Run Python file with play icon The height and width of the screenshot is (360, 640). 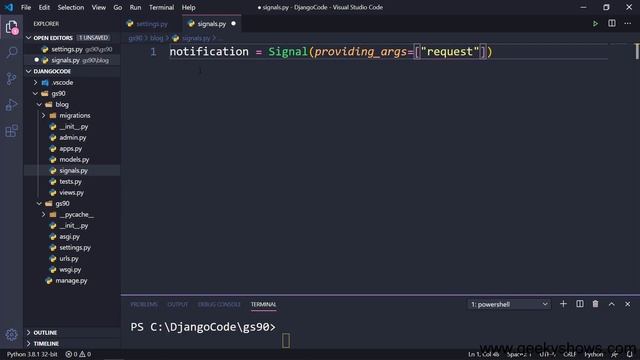click(595, 24)
